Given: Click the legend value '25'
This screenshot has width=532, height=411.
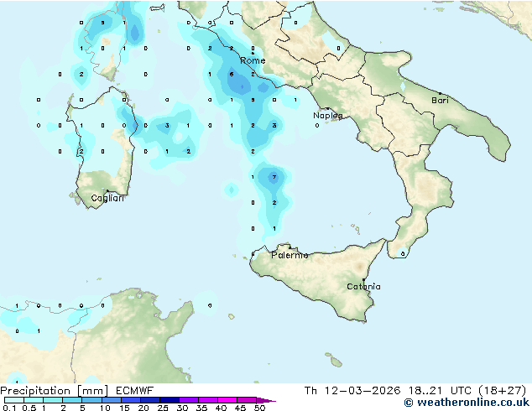Looking at the screenshot, I should [163, 408].
